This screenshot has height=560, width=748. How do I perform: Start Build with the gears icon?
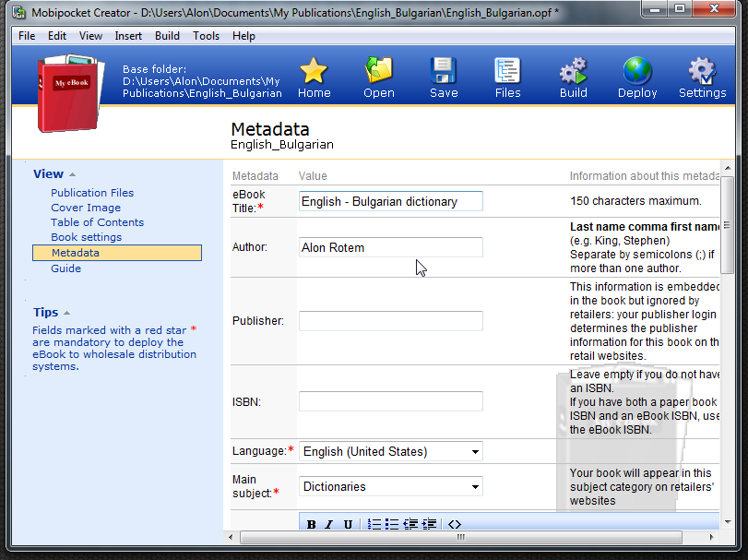click(x=573, y=77)
